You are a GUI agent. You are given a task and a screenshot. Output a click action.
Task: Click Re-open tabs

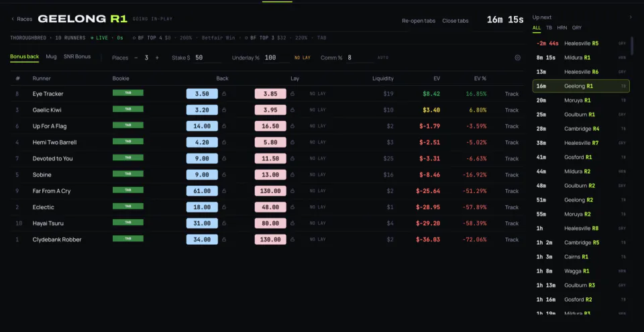[x=419, y=21]
